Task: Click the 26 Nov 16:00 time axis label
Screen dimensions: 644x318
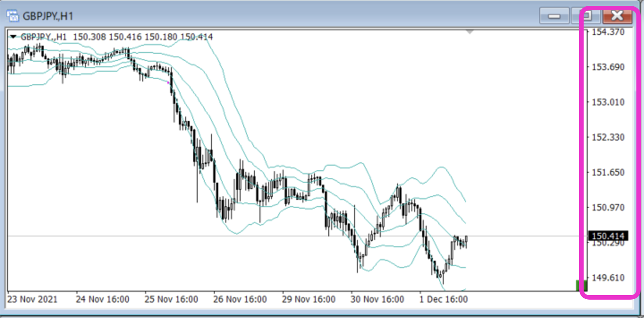Action: [x=241, y=299]
